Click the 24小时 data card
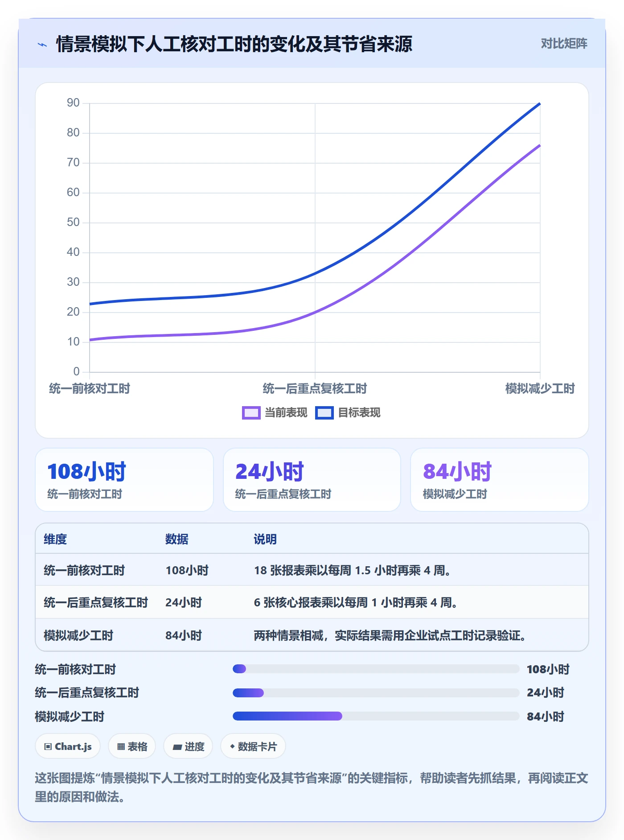The height and width of the screenshot is (840, 624). pyautogui.click(x=312, y=480)
